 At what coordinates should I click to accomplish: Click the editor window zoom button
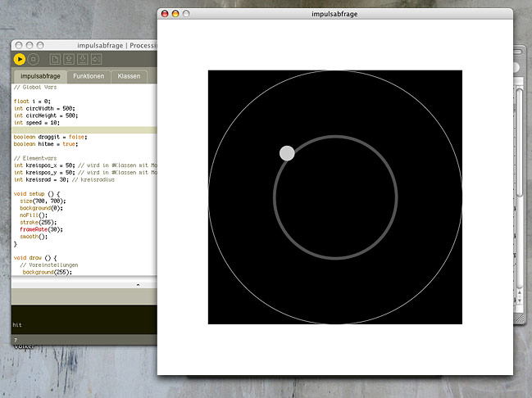39,45
